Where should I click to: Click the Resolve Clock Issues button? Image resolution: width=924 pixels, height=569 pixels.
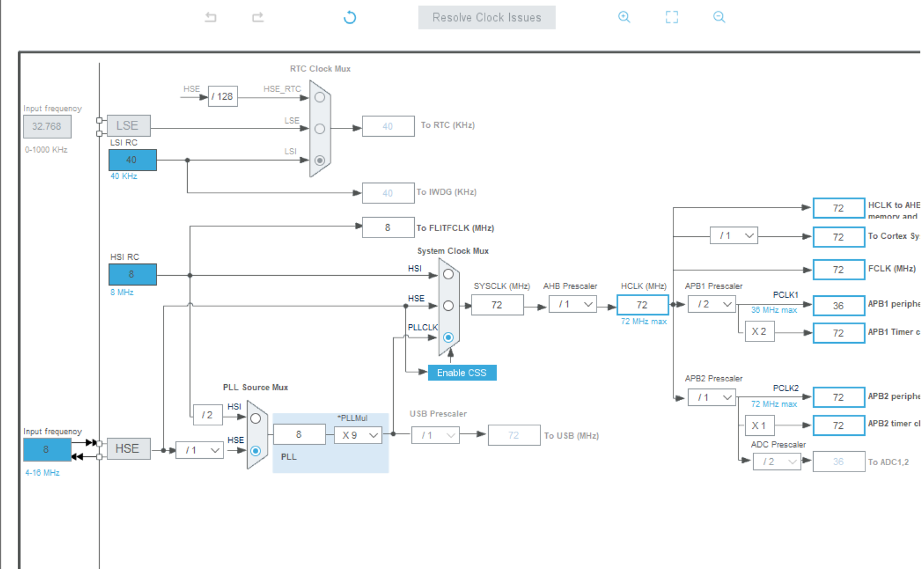click(487, 18)
